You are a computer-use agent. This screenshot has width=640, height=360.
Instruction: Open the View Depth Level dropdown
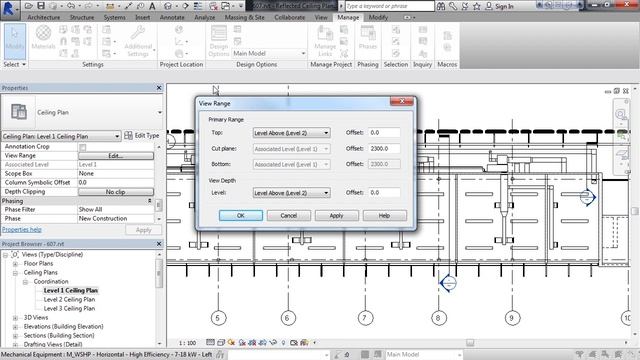291,193
